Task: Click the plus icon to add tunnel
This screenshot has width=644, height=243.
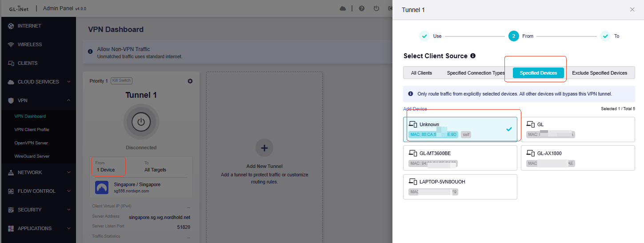Action: pyautogui.click(x=264, y=148)
